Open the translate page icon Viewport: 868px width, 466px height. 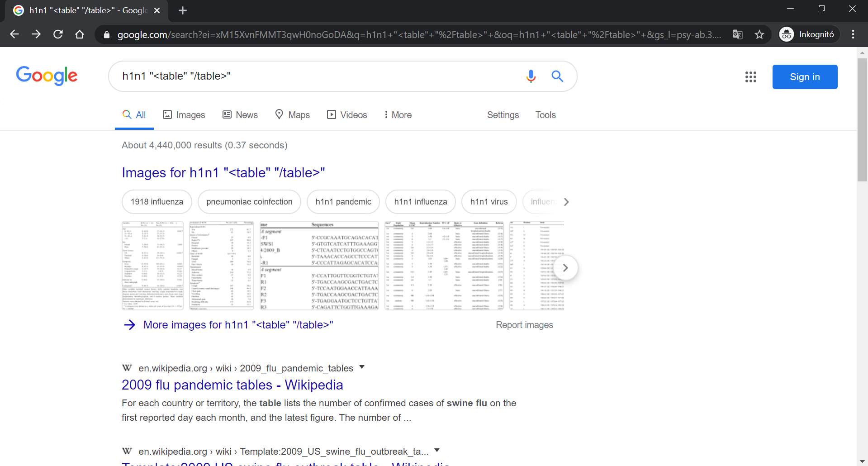point(738,34)
